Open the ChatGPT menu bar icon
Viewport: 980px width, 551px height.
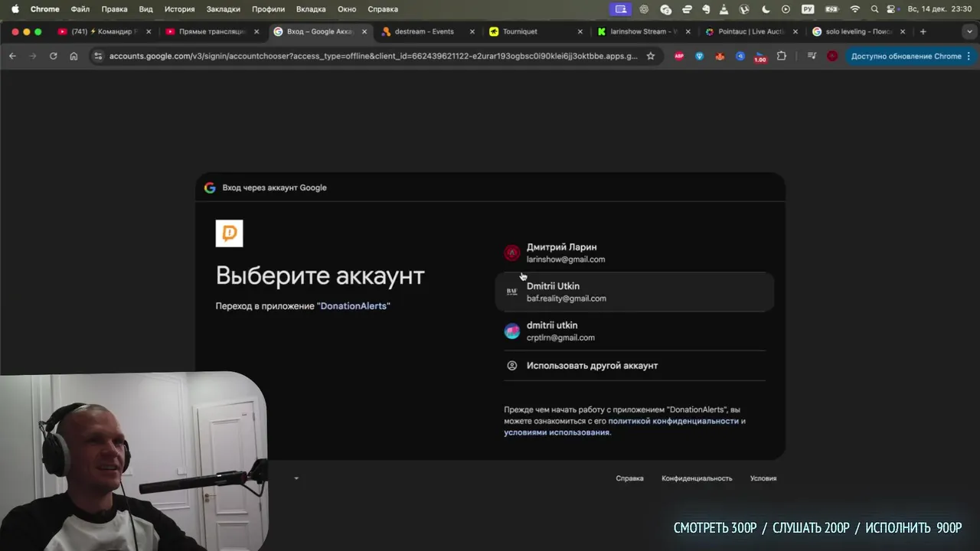(644, 9)
